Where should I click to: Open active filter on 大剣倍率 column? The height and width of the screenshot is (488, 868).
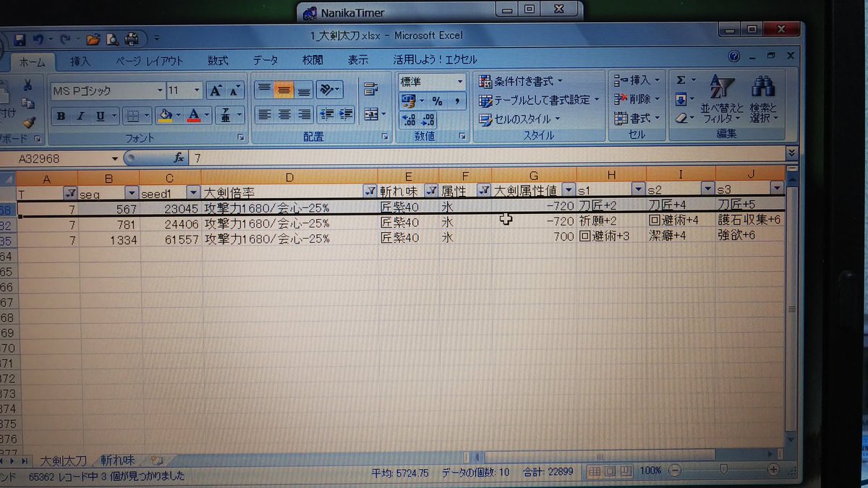(369, 191)
